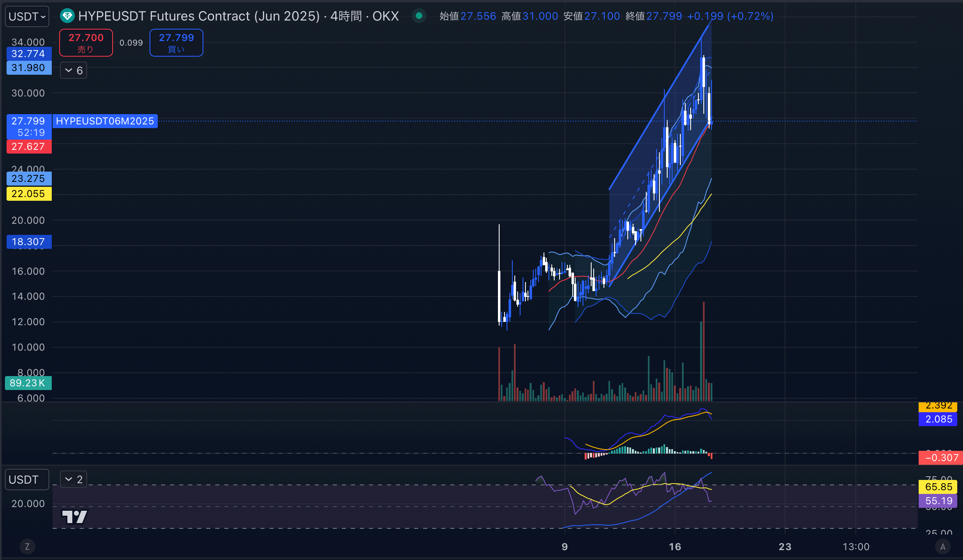The height and width of the screenshot is (560, 963).
Task: Click the 18.307 price scale label
Action: tap(28, 242)
